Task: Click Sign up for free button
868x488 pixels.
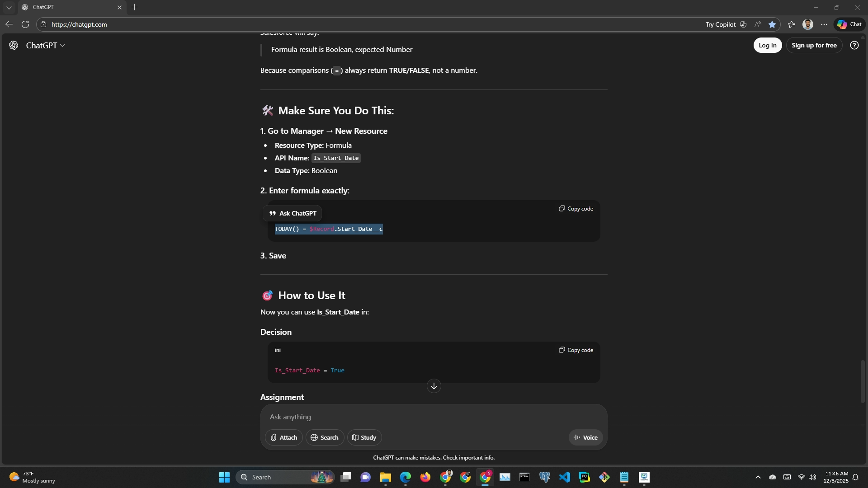Action: pyautogui.click(x=814, y=45)
